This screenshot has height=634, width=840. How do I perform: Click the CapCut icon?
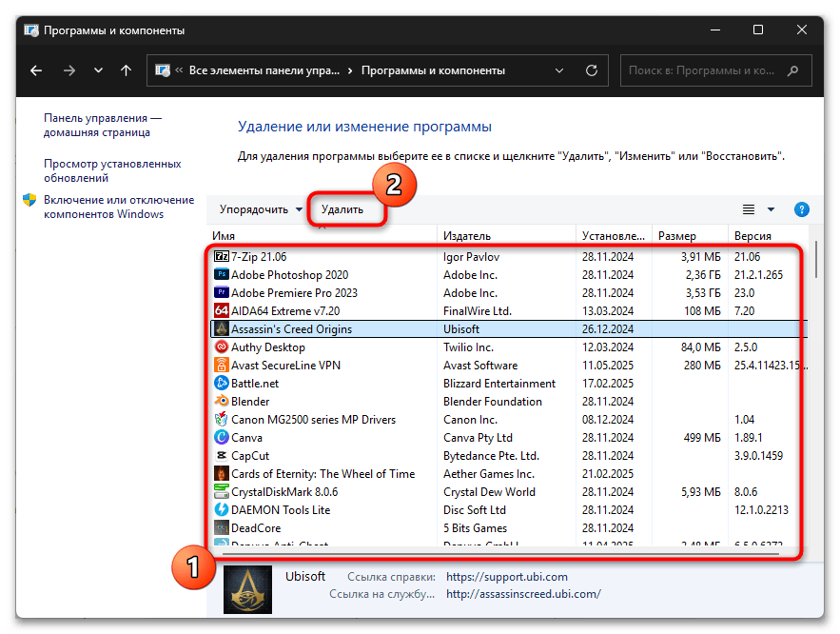(222, 456)
